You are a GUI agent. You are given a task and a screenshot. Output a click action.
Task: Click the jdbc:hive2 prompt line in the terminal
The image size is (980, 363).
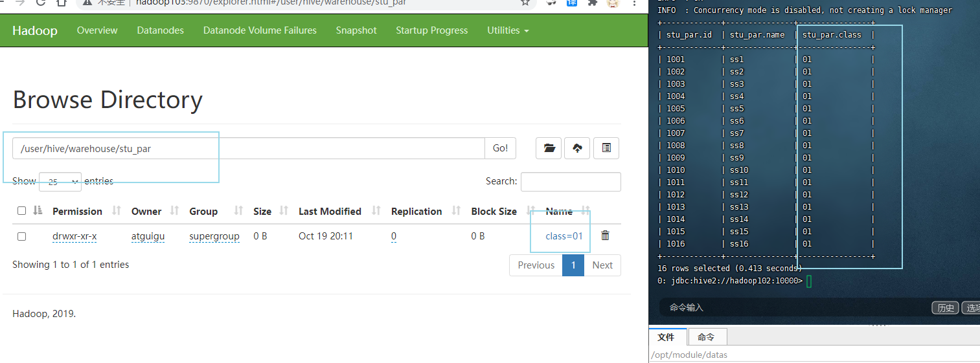click(730, 281)
